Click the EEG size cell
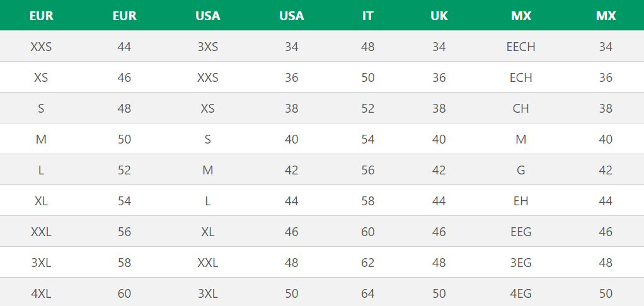The image size is (644, 306). click(520, 232)
